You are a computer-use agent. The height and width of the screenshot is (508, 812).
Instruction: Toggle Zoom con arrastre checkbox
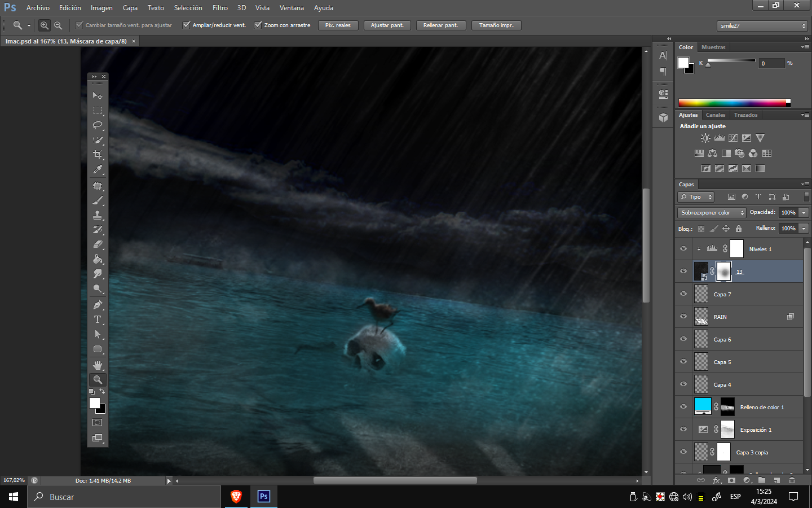pyautogui.click(x=258, y=25)
